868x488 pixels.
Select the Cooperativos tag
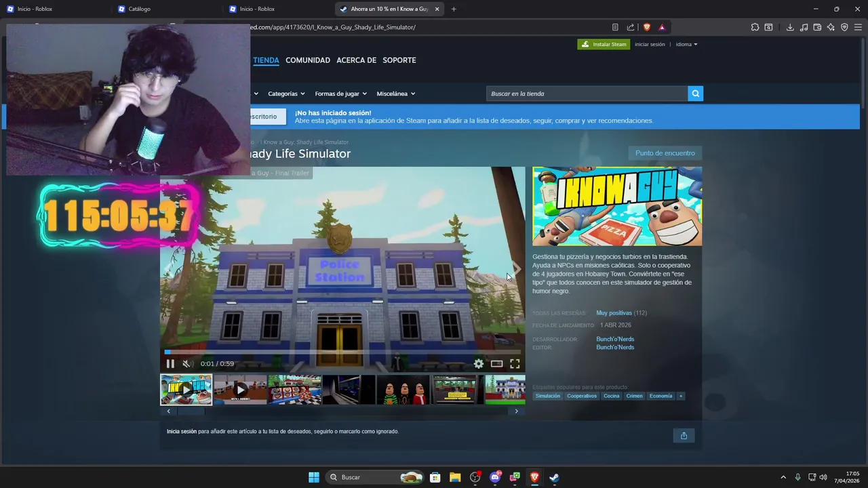pyautogui.click(x=582, y=396)
